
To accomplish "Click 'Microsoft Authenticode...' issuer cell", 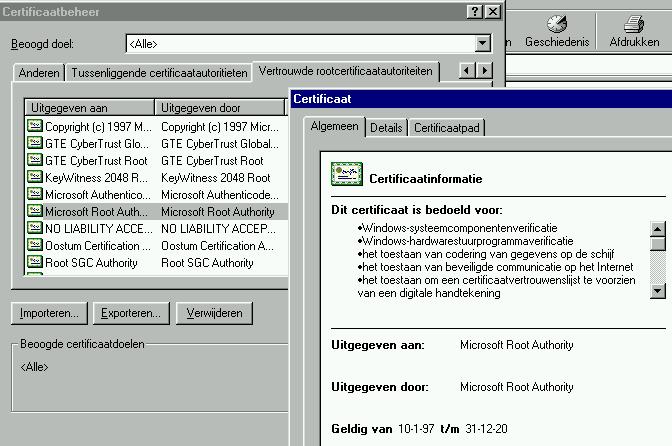I will (220, 195).
